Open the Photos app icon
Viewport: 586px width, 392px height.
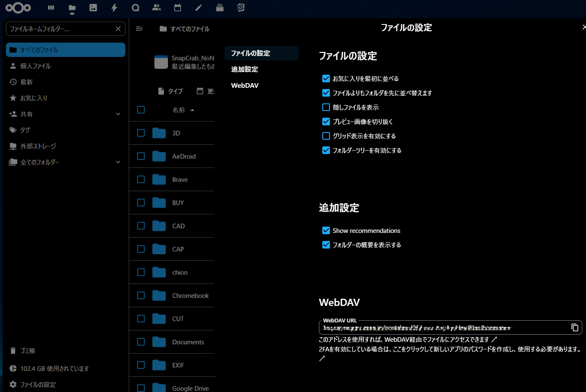[93, 8]
